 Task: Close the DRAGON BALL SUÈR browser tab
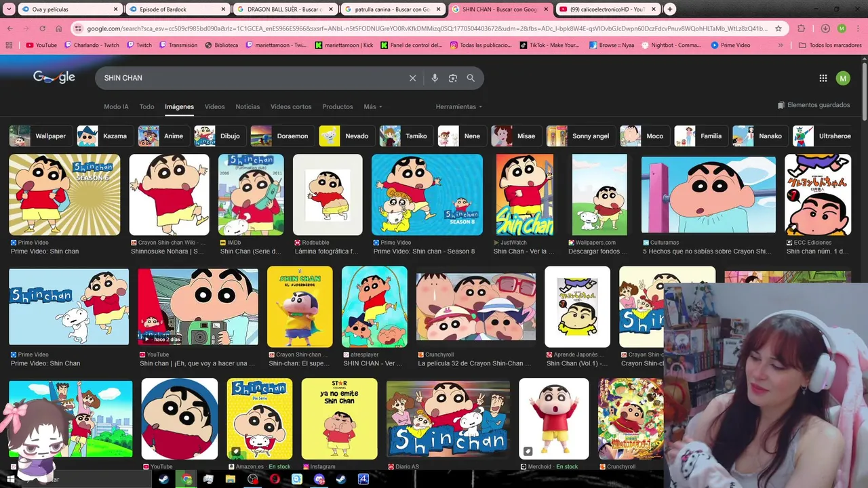[331, 9]
